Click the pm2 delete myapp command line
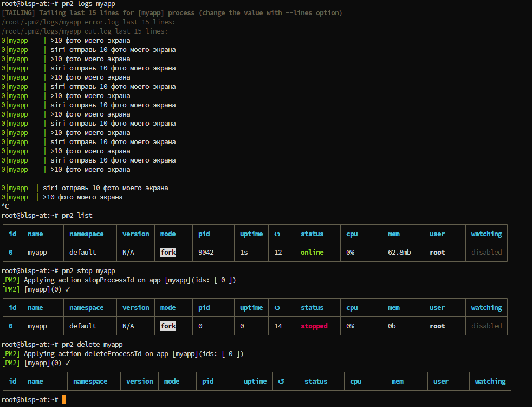Viewport: 532px width, 407px height. coord(62,345)
